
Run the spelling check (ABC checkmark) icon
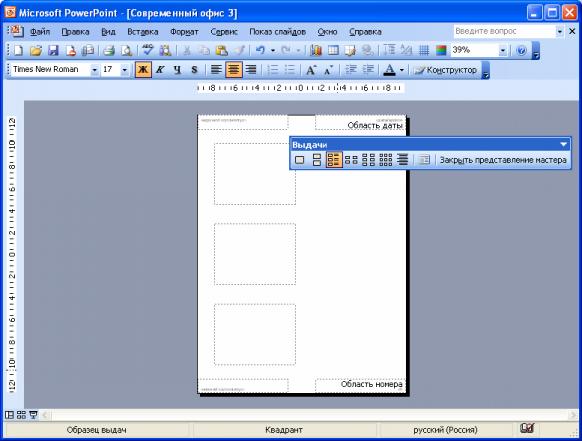coord(148,50)
